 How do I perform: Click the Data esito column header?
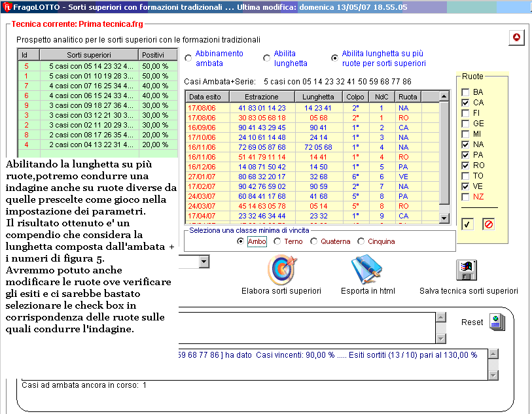[205, 97]
